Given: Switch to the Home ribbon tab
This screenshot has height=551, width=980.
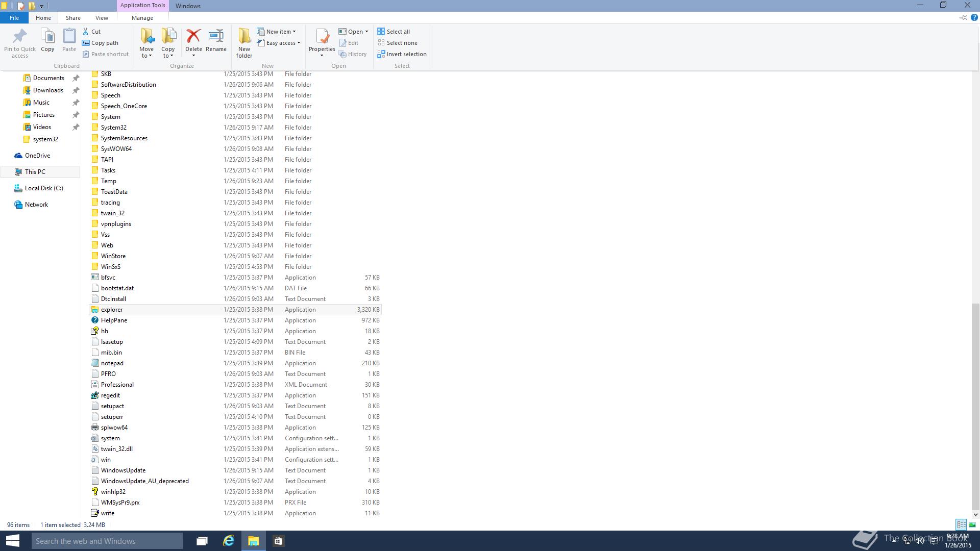Looking at the screenshot, I should pyautogui.click(x=43, y=17).
